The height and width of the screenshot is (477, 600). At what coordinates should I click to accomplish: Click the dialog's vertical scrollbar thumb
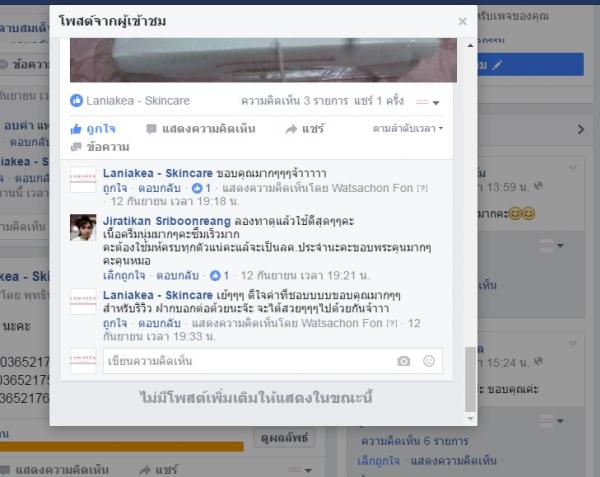point(470,379)
